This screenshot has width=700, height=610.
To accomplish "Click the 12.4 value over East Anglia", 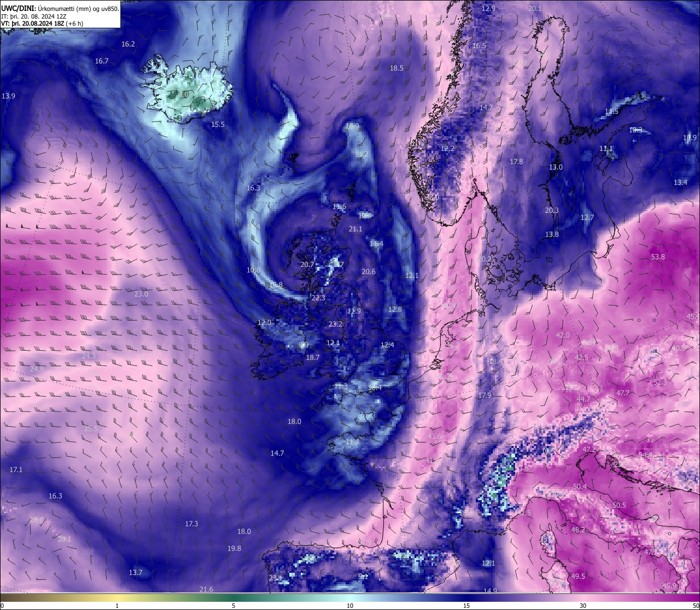I will pyautogui.click(x=387, y=345).
